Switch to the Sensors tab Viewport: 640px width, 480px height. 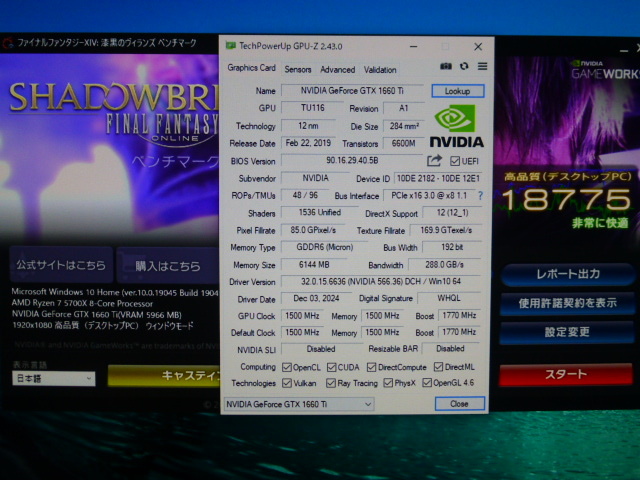click(x=298, y=69)
